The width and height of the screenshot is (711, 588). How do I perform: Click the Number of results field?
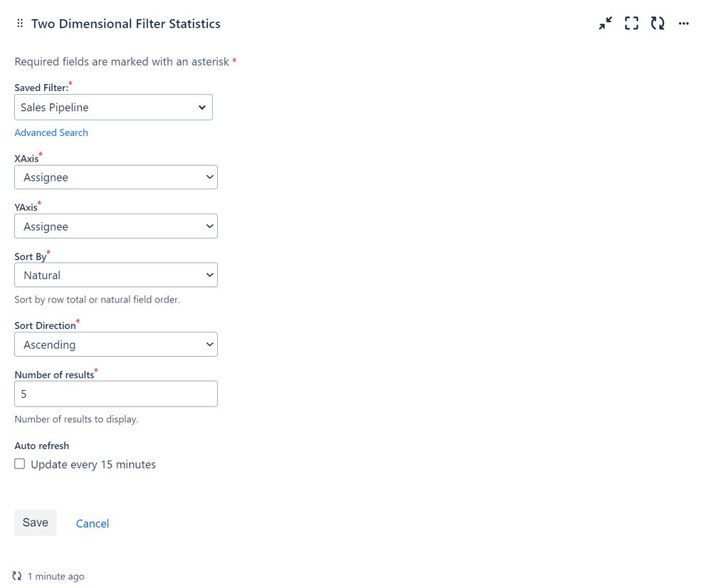[116, 394]
